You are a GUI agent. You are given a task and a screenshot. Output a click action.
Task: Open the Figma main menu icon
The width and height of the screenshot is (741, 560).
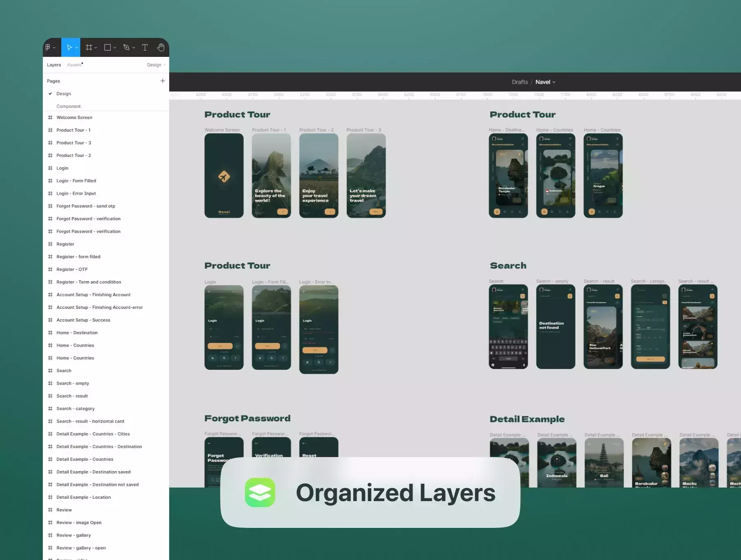click(x=48, y=47)
